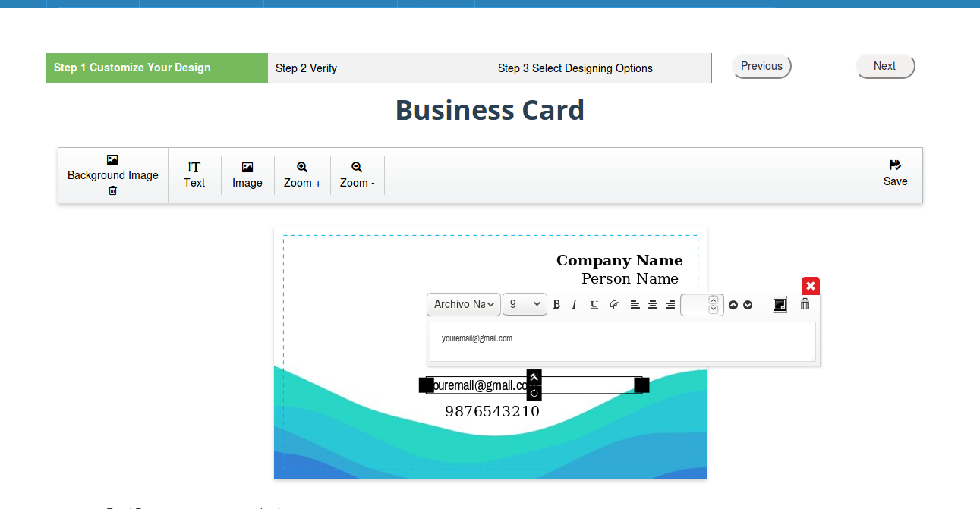Align text to the left

(635, 304)
